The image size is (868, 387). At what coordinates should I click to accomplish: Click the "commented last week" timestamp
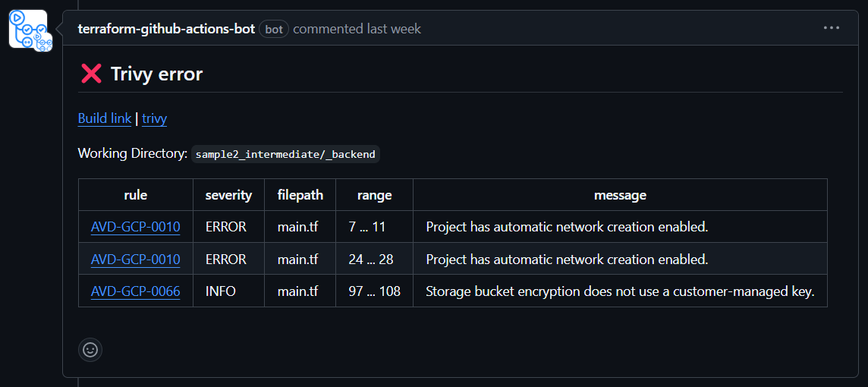357,29
